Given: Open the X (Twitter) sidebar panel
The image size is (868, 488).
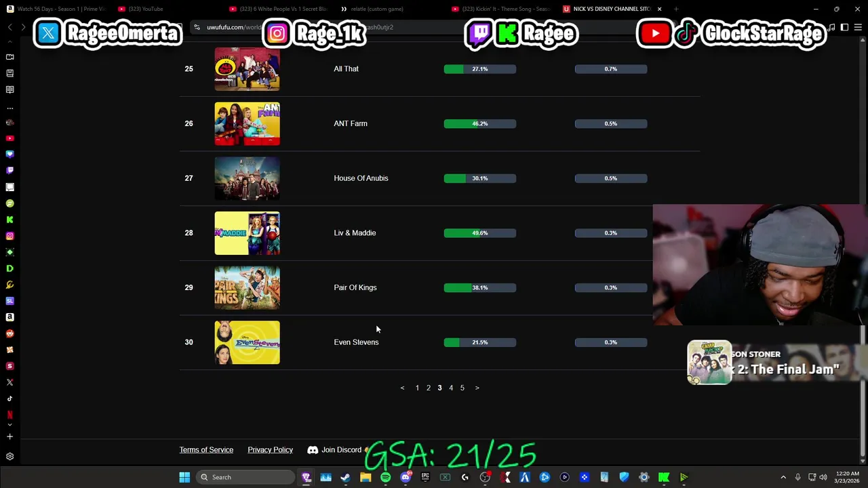Looking at the screenshot, I should (x=9, y=382).
